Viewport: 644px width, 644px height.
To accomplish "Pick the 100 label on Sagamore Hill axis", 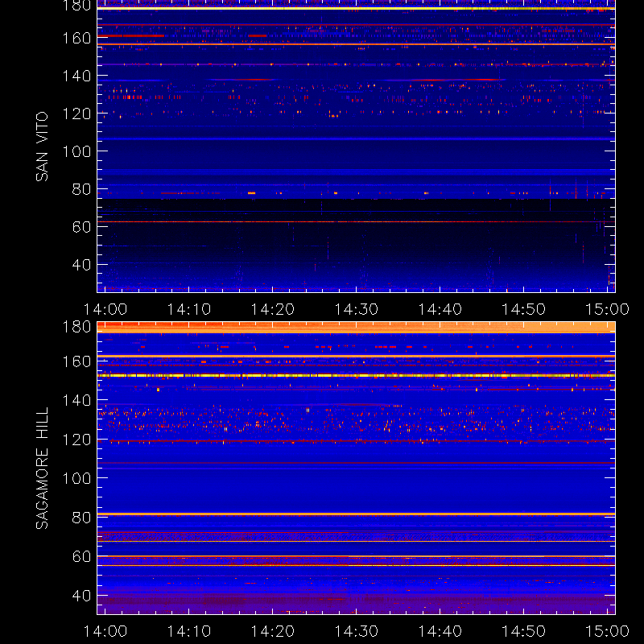I will (76, 478).
